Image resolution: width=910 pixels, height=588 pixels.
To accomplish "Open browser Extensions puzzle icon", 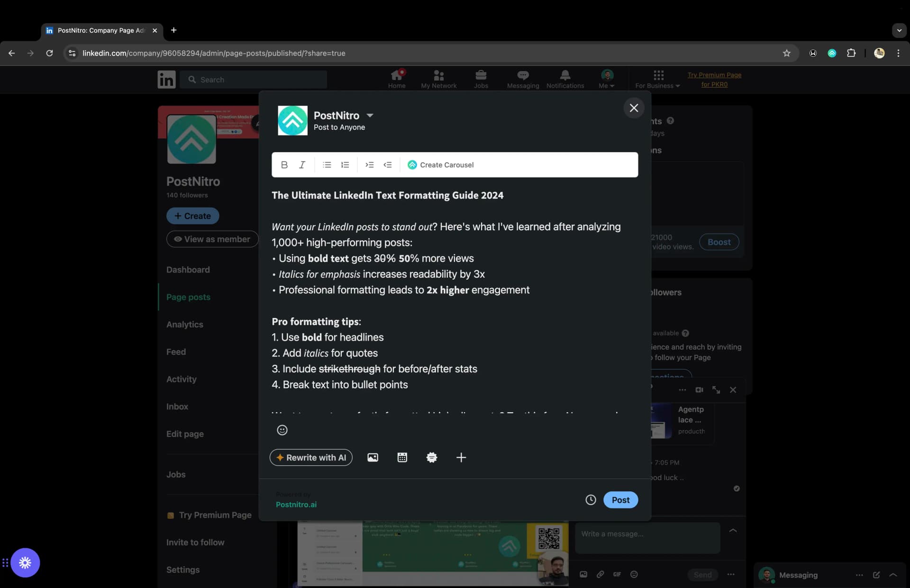I will click(851, 53).
